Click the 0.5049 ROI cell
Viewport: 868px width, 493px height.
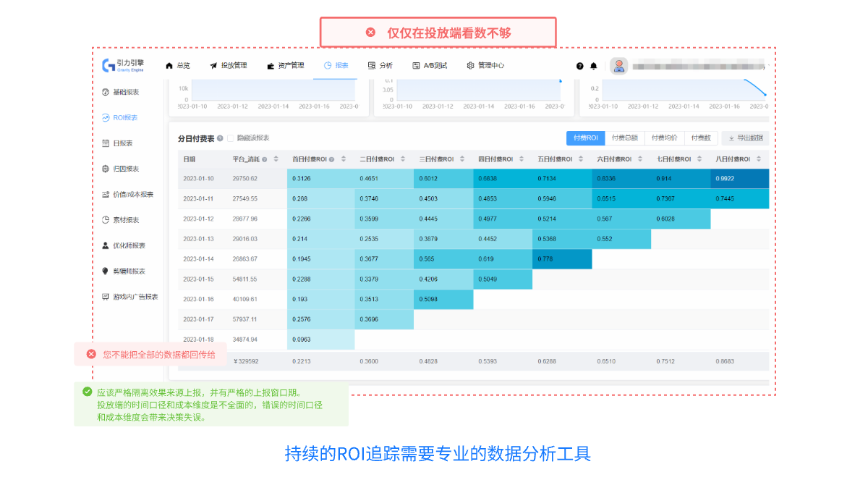(x=503, y=279)
